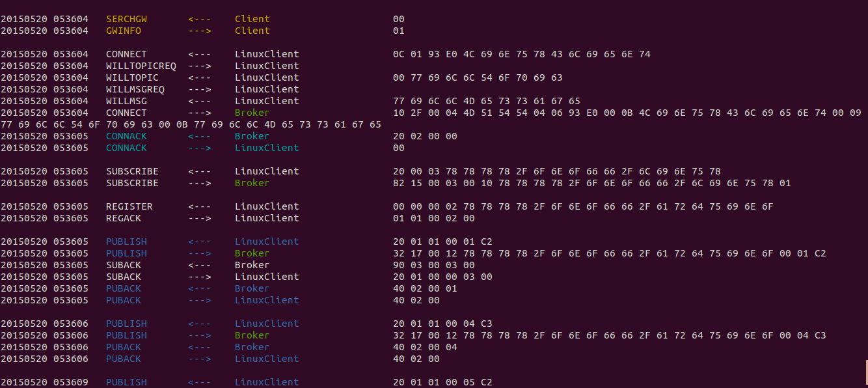Click the green Broker on CONNECT row

pos(252,113)
